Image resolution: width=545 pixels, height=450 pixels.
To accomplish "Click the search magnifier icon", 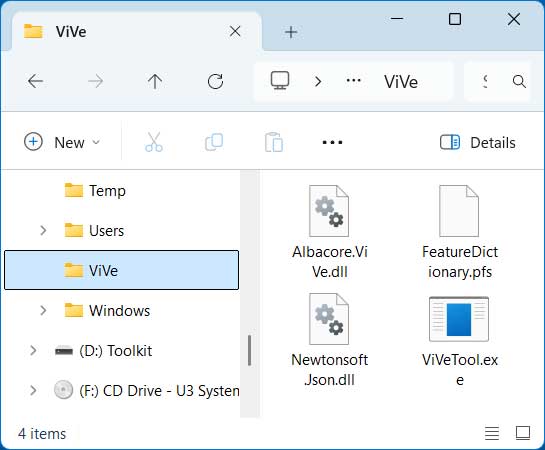I will point(519,81).
